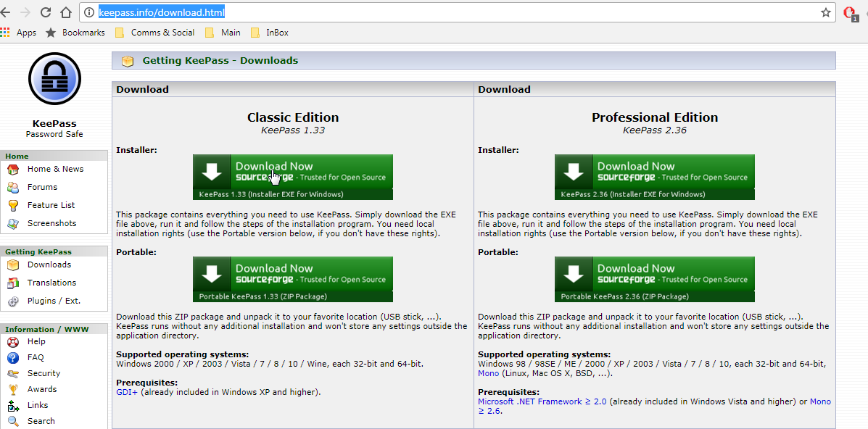The image size is (868, 429).
Task: Click the site info icon in address bar
Action: [x=88, y=12]
